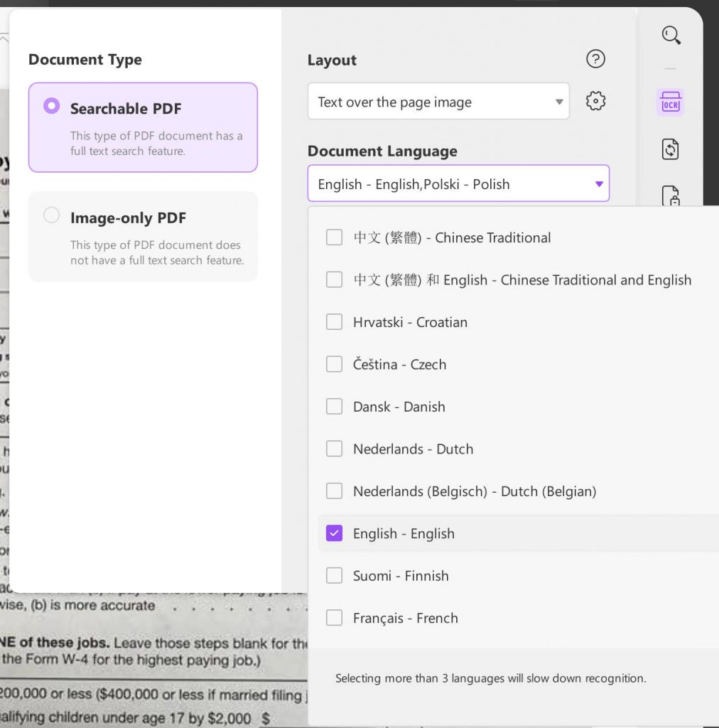Click the W-4 form page behind the dialog
The width and height of the screenshot is (719, 728).
[142, 675]
